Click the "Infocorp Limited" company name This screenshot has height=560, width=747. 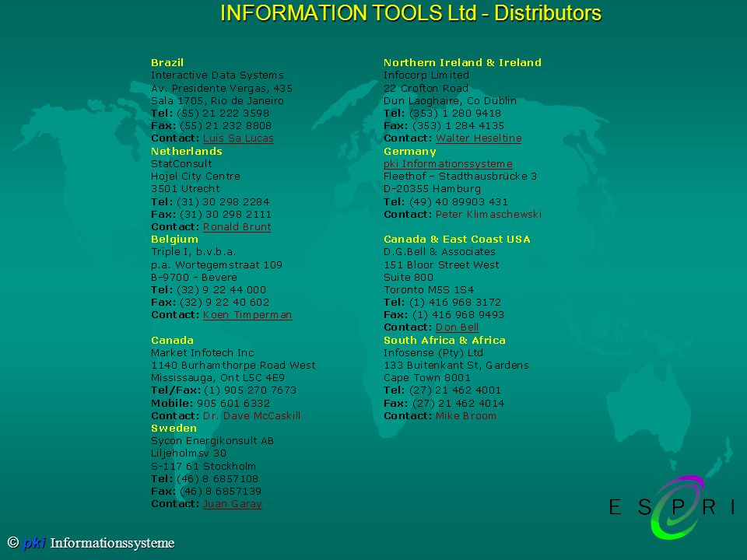click(x=426, y=75)
